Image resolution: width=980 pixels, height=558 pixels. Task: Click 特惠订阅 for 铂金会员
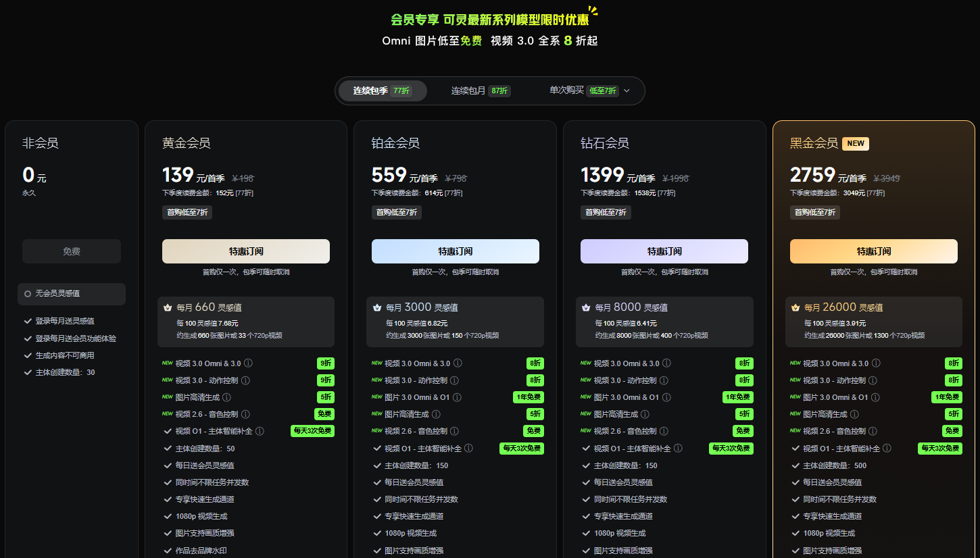(x=455, y=251)
